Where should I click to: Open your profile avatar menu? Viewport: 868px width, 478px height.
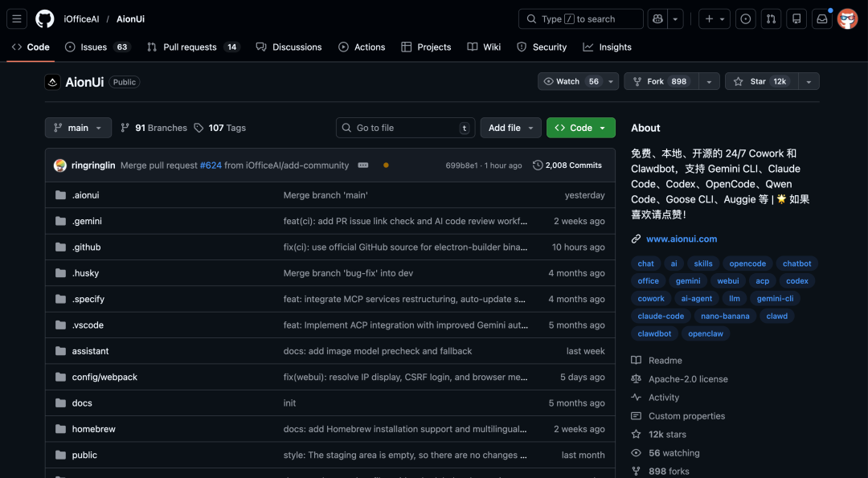pos(847,18)
